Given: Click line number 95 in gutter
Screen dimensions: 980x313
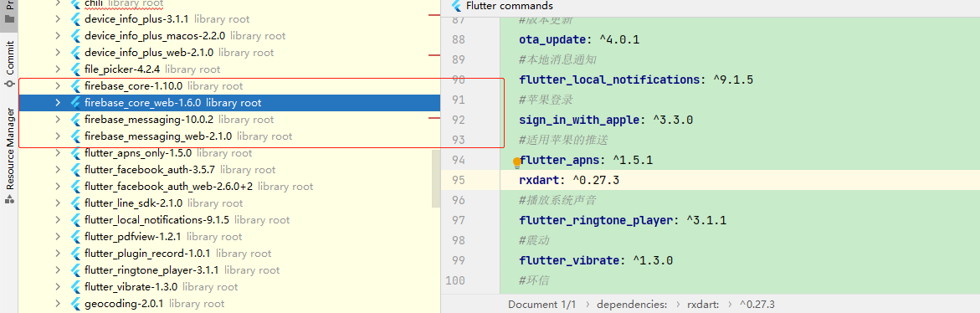Looking at the screenshot, I should tap(458, 180).
